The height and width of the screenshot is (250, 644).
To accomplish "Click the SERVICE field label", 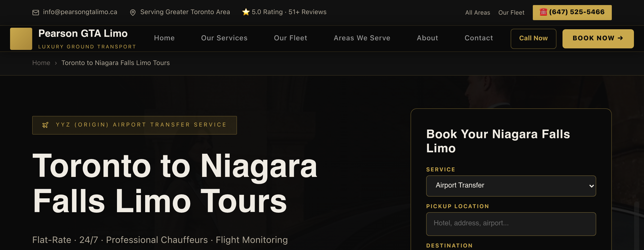I will pyautogui.click(x=441, y=170).
